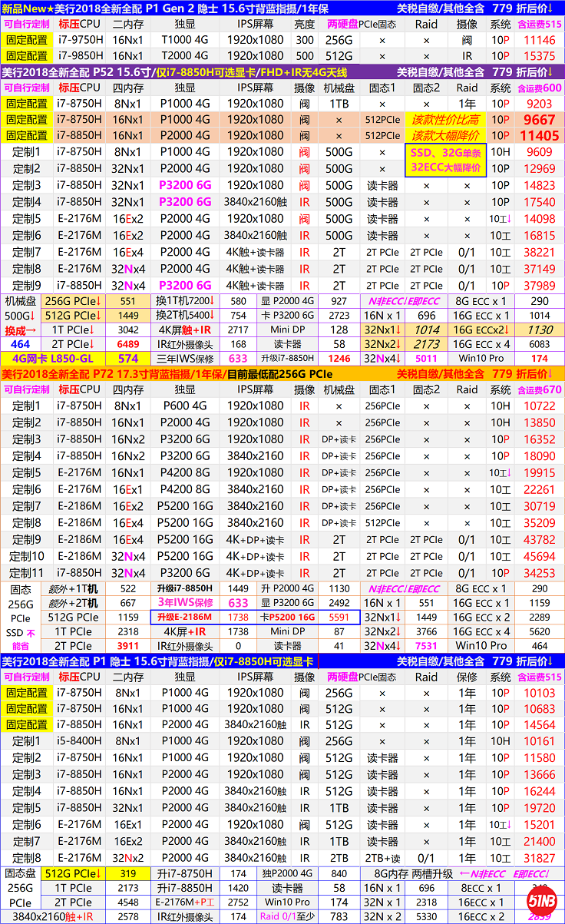Select the purple P52 15.6寸 section header
Image resolution: width=565 pixels, height=924 pixels.
(192, 71)
